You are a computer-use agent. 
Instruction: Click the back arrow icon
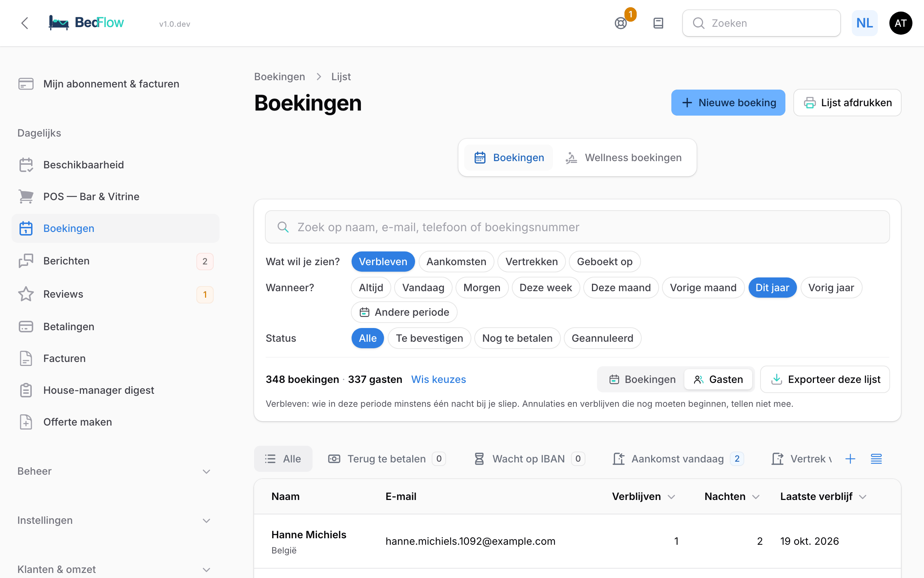point(25,23)
